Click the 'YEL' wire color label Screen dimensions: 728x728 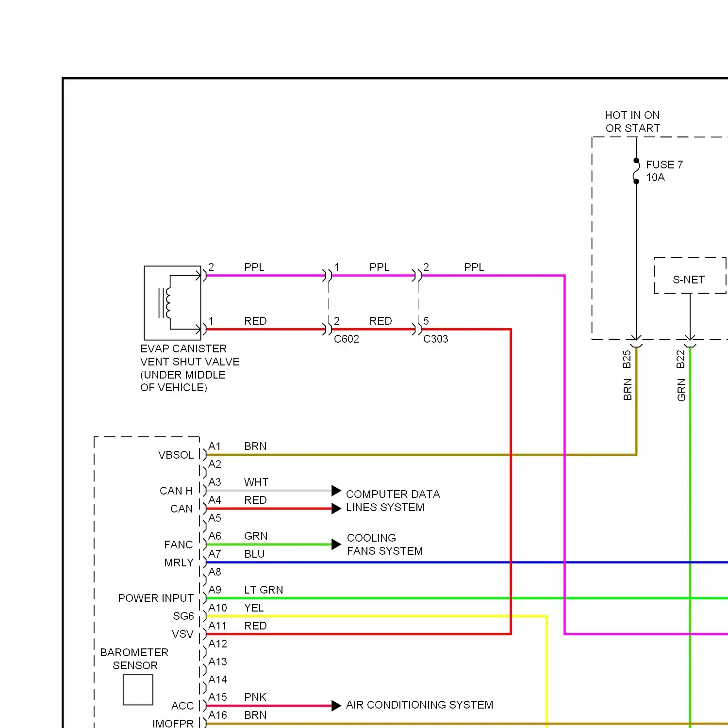(x=254, y=608)
